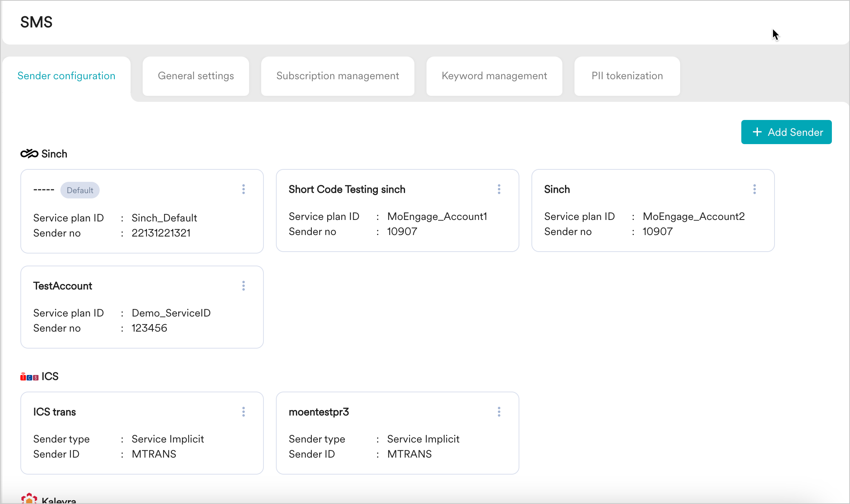Select Service Implicit value on moentestpr3 card
Image resolution: width=850 pixels, height=504 pixels.
423,439
